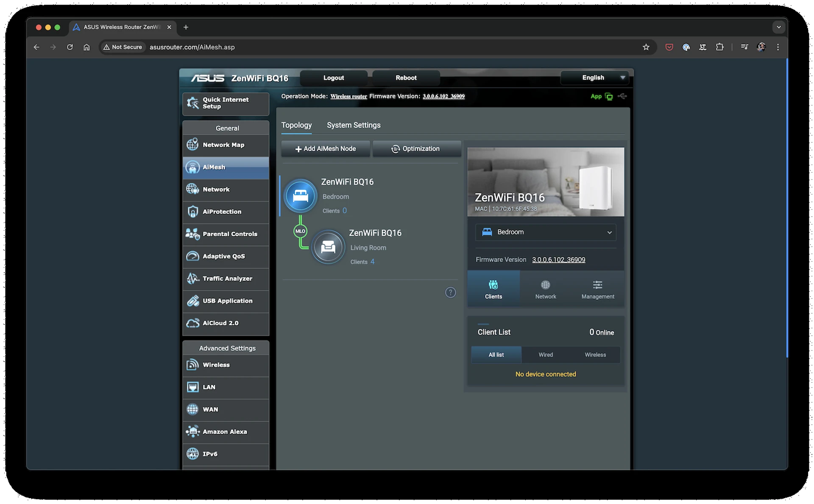Click the Logout button
The image size is (814, 504).
(334, 78)
